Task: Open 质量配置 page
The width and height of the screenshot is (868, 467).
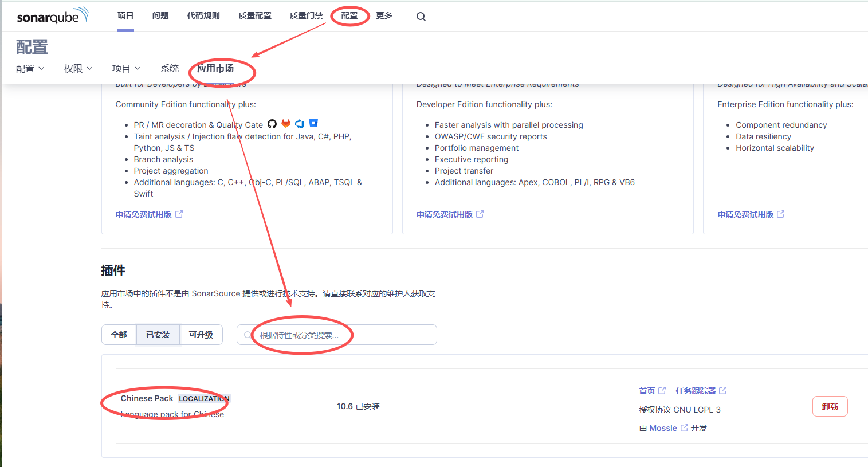Action: point(255,15)
